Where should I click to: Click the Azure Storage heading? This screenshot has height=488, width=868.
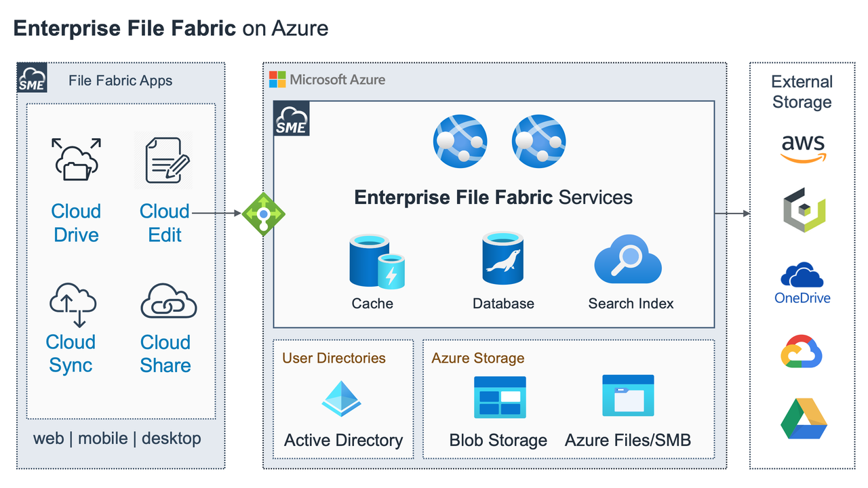coord(478,358)
